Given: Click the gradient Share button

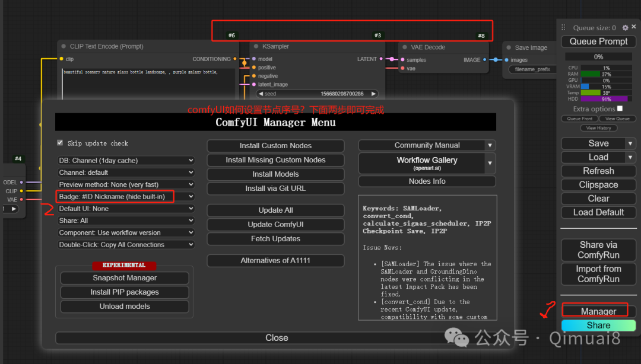Looking at the screenshot, I should click(598, 325).
